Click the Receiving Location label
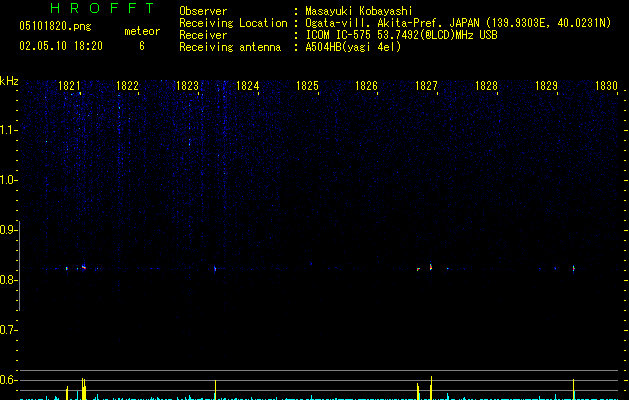This screenshot has width=629, height=400. tap(233, 23)
